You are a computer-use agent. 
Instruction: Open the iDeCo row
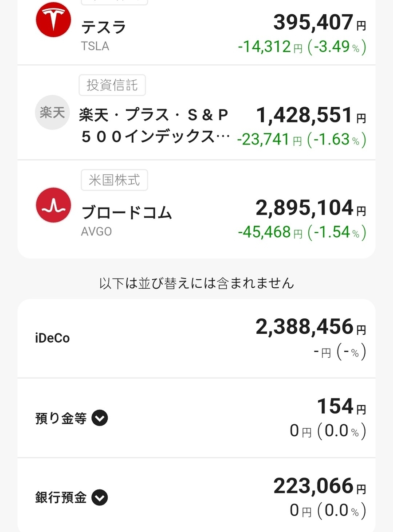(196, 339)
